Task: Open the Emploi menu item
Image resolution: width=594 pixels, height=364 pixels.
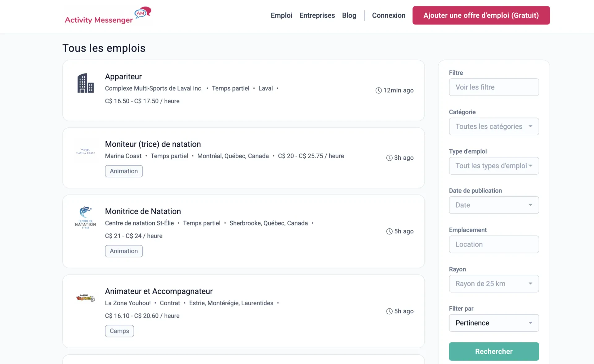Action: 281,15
